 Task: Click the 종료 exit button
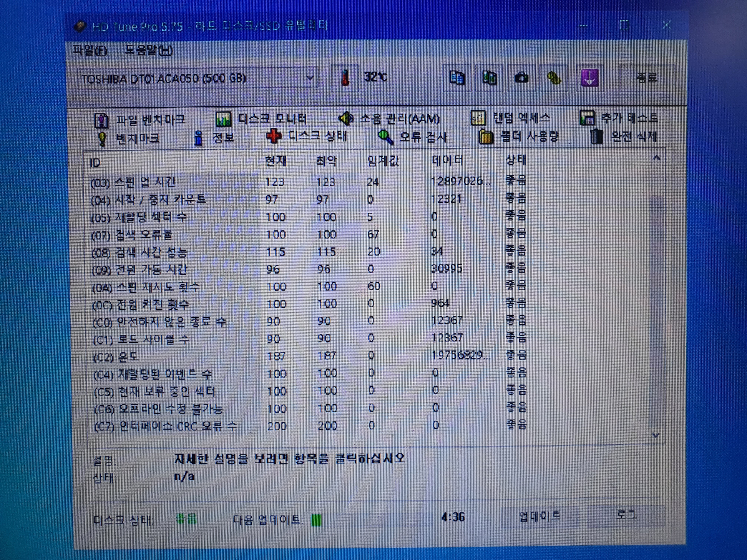pos(647,78)
